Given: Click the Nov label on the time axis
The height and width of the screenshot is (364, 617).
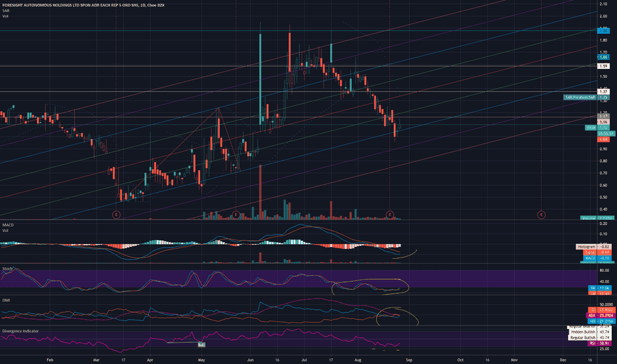Looking at the screenshot, I should click(x=514, y=359).
